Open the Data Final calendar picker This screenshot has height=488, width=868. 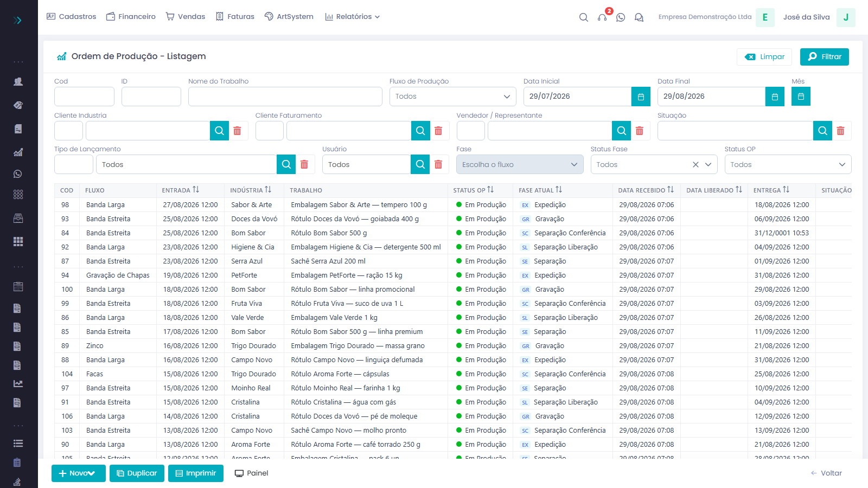click(775, 97)
